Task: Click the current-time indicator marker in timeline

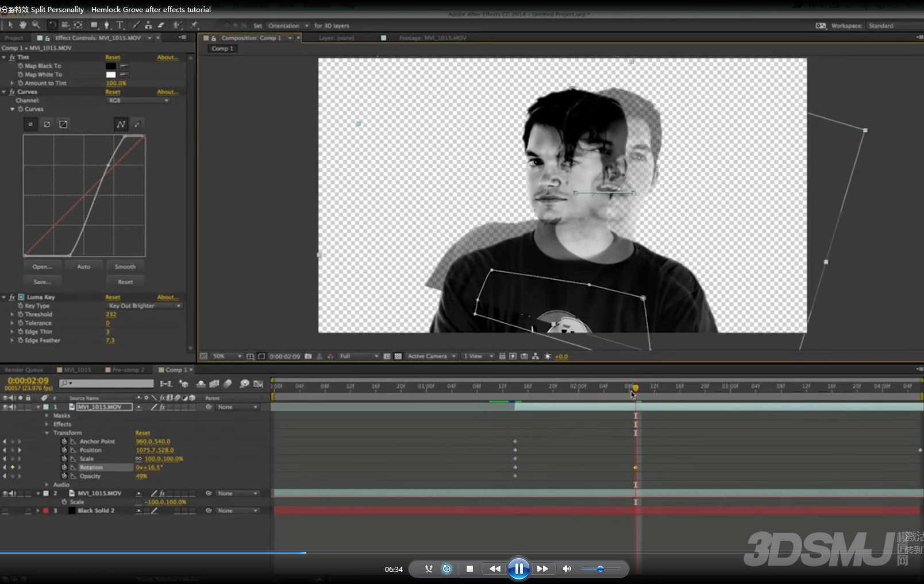Action: [x=636, y=388]
